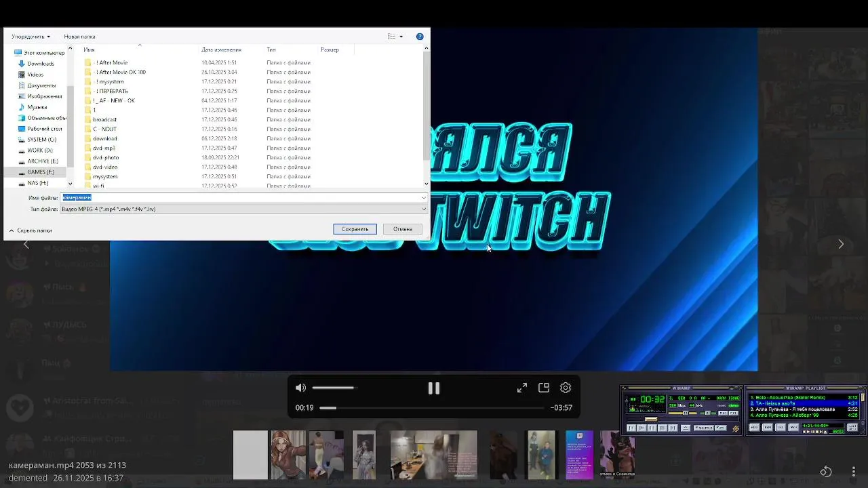
Task: Rotate the media with the rotate icon
Action: click(x=826, y=472)
